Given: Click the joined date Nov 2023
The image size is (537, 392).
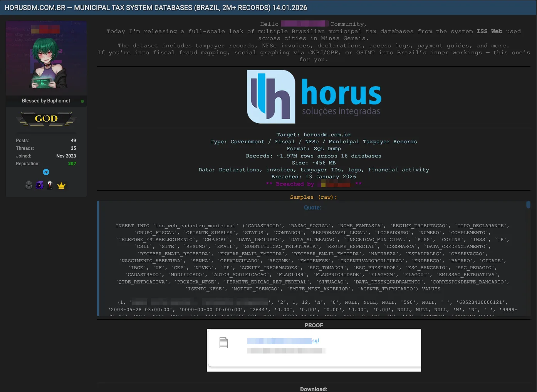Looking at the screenshot, I should pos(66,156).
